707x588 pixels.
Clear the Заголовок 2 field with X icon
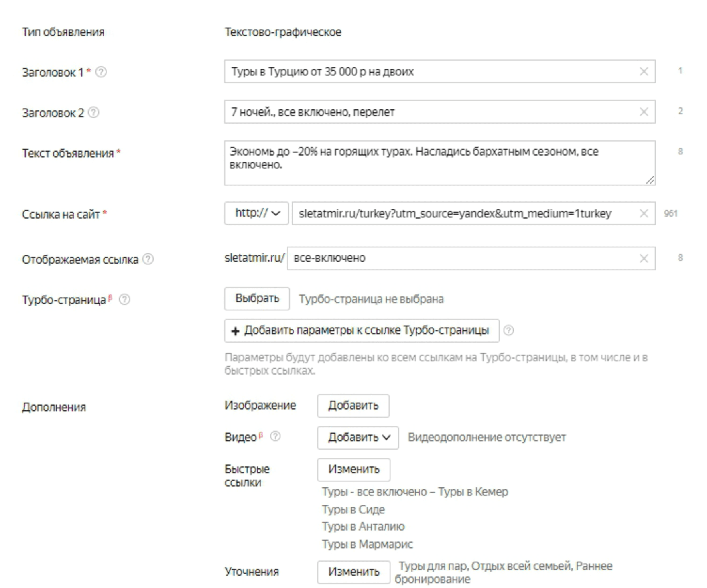point(644,112)
